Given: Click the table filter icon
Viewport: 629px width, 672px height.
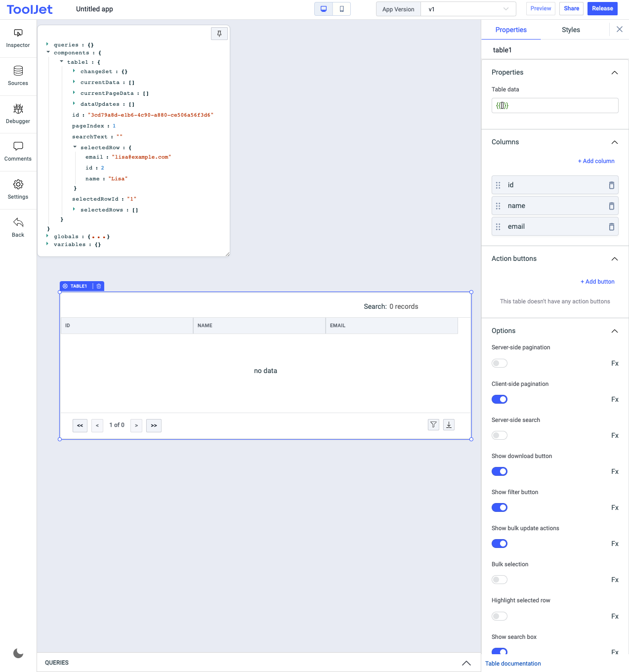Looking at the screenshot, I should (433, 424).
